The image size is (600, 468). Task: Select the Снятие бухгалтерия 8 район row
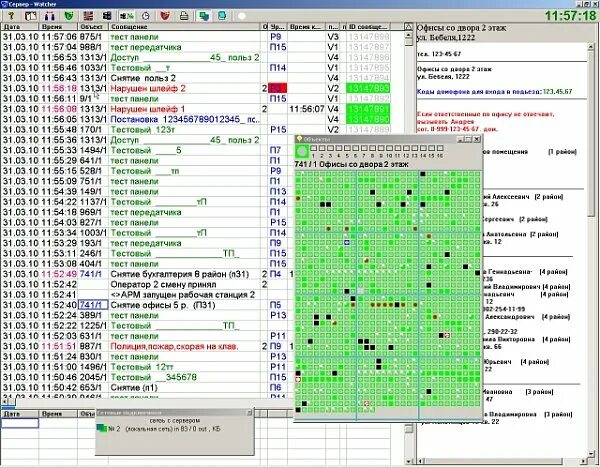click(147, 274)
